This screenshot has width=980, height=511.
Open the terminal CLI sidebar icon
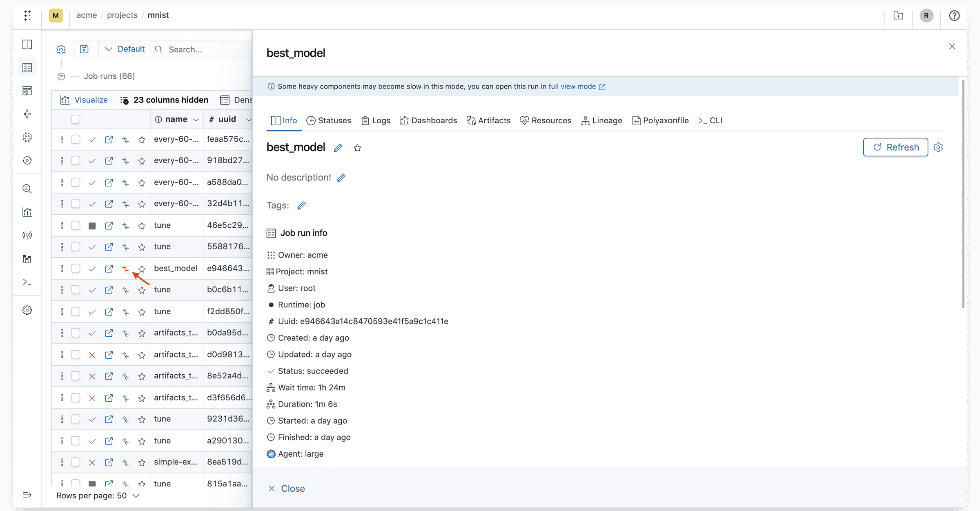click(x=27, y=282)
